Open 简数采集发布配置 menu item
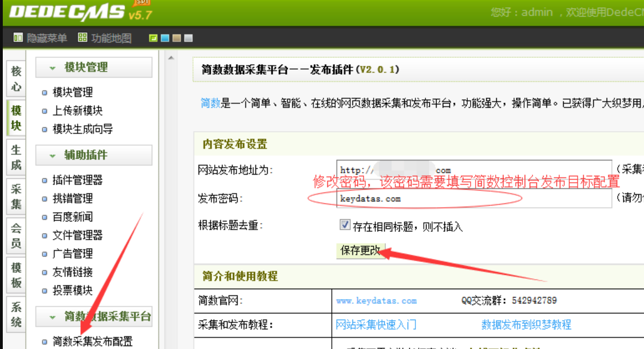 point(93,342)
